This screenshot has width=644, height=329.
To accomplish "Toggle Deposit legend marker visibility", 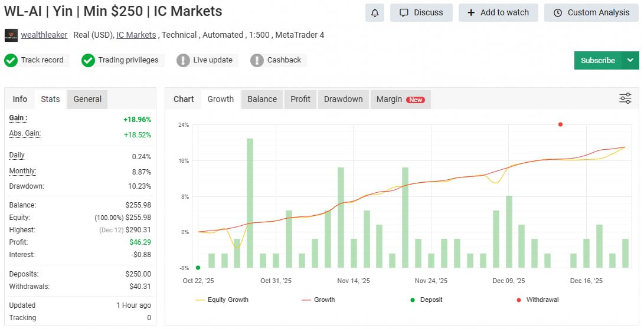I will click(429, 300).
